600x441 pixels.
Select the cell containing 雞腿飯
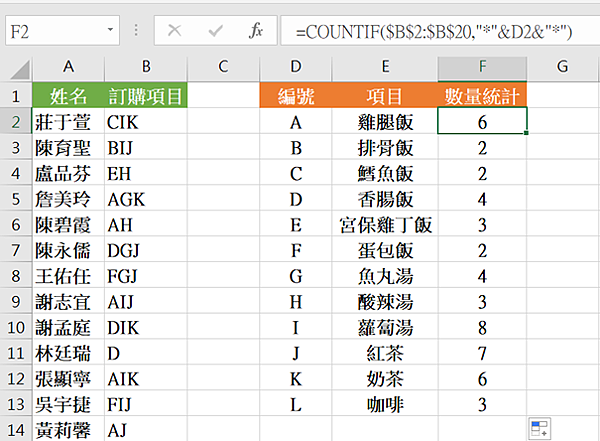pos(385,122)
